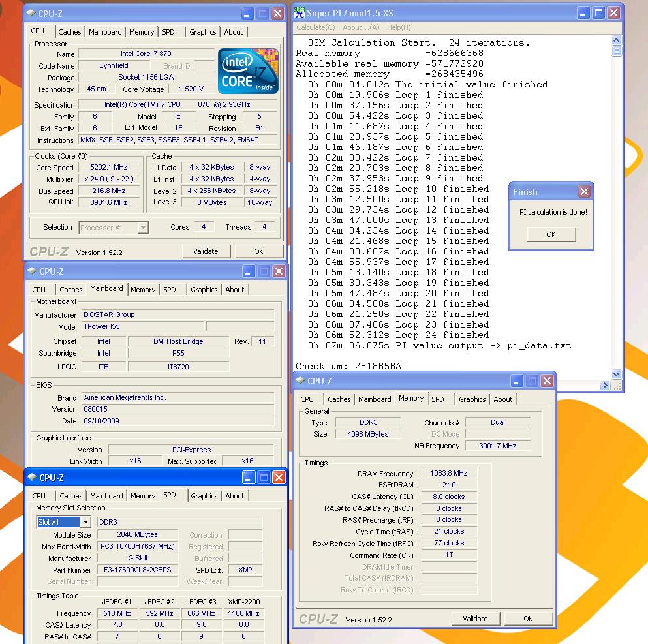Click OK in top CPU-Z CPU window
This screenshot has width=648, height=644.
point(258,251)
